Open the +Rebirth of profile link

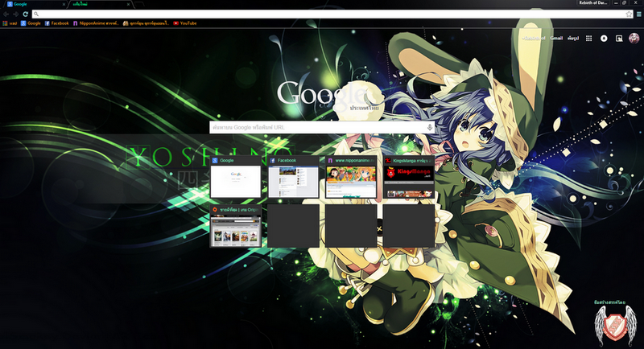click(x=534, y=38)
